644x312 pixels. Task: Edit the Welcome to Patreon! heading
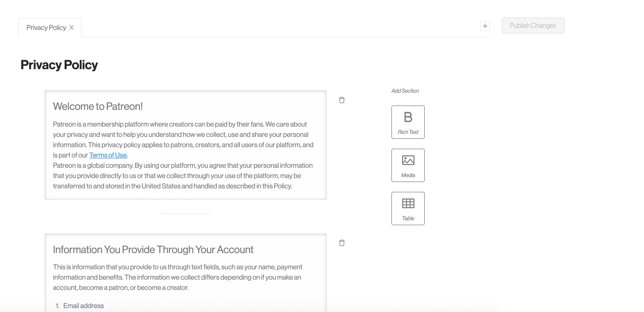[98, 106]
